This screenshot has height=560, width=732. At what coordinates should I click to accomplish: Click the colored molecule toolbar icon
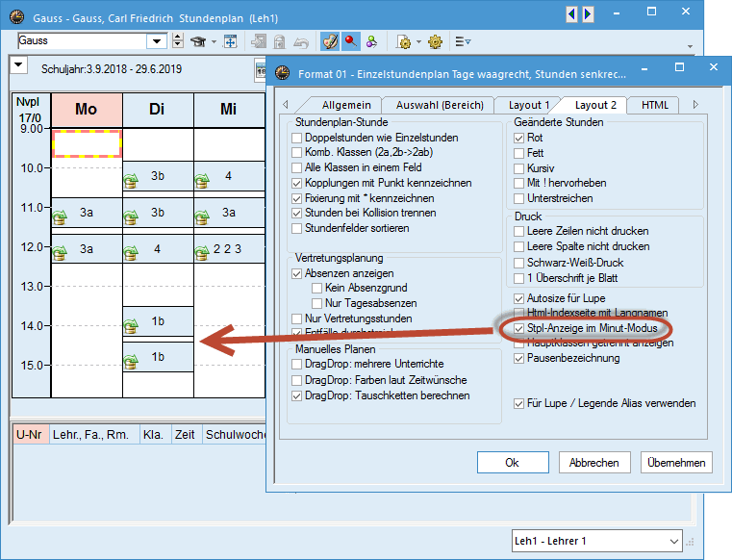tap(371, 41)
